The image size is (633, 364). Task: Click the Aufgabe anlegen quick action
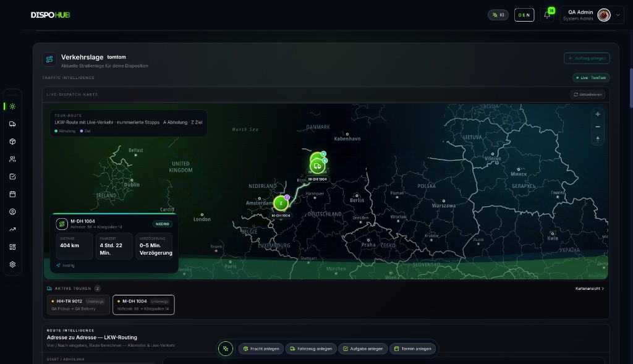click(363, 349)
